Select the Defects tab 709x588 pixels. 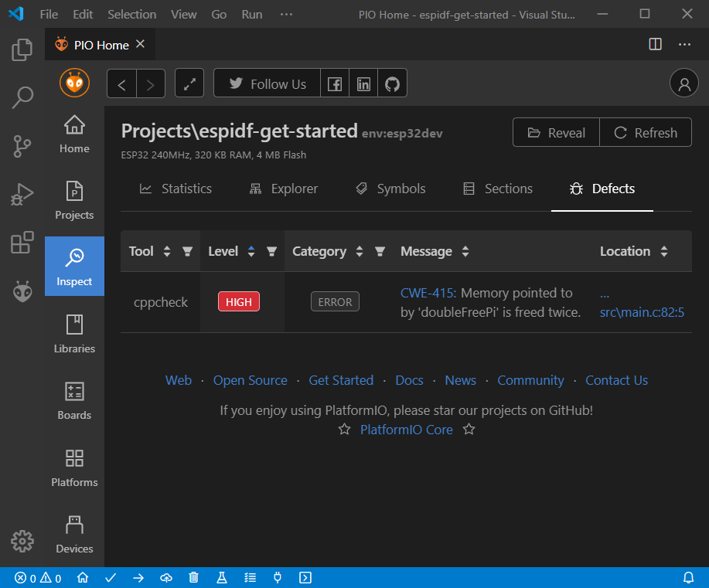pyautogui.click(x=602, y=189)
